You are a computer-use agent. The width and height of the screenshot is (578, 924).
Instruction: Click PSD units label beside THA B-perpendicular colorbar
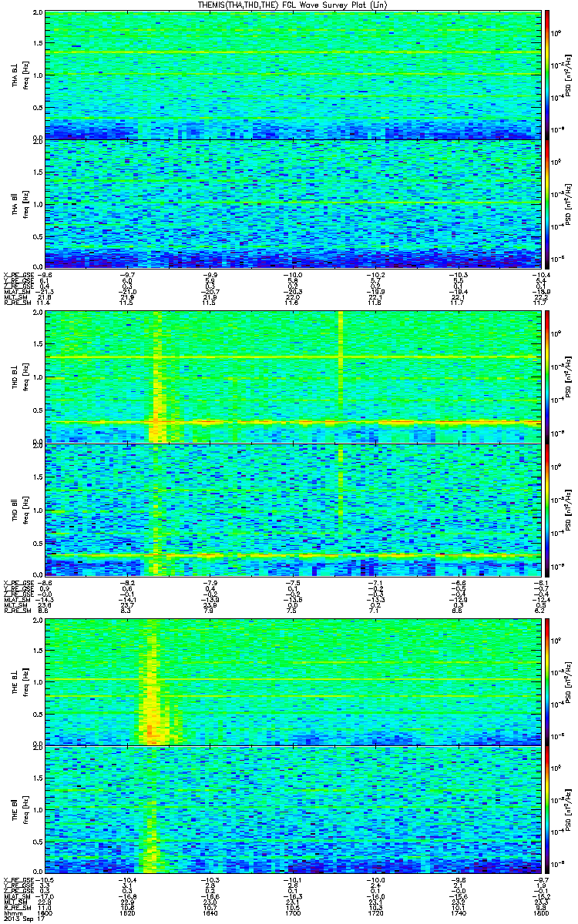coord(568,75)
